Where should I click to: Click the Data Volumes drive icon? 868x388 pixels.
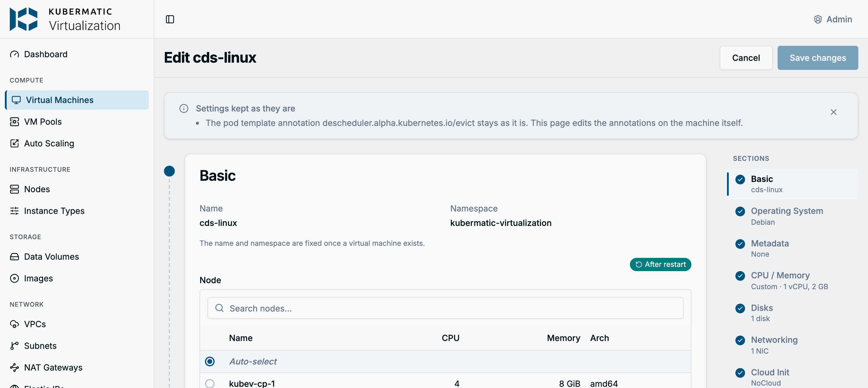(14, 257)
